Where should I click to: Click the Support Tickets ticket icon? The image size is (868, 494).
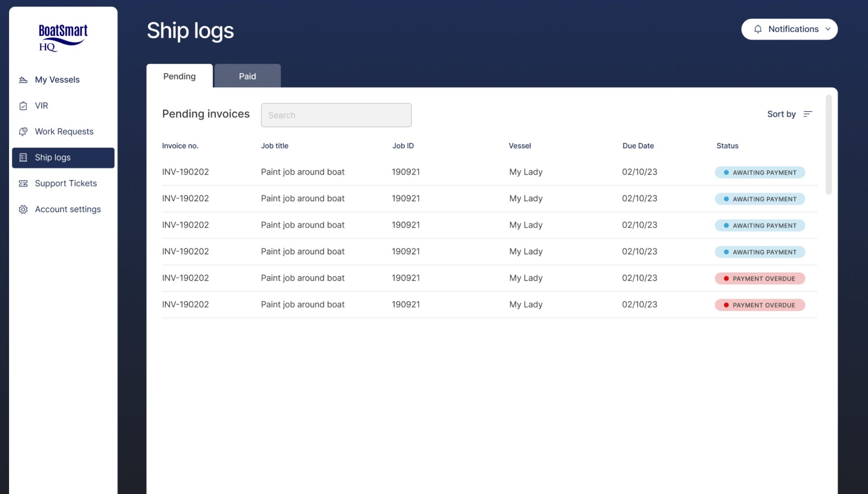[x=23, y=183]
